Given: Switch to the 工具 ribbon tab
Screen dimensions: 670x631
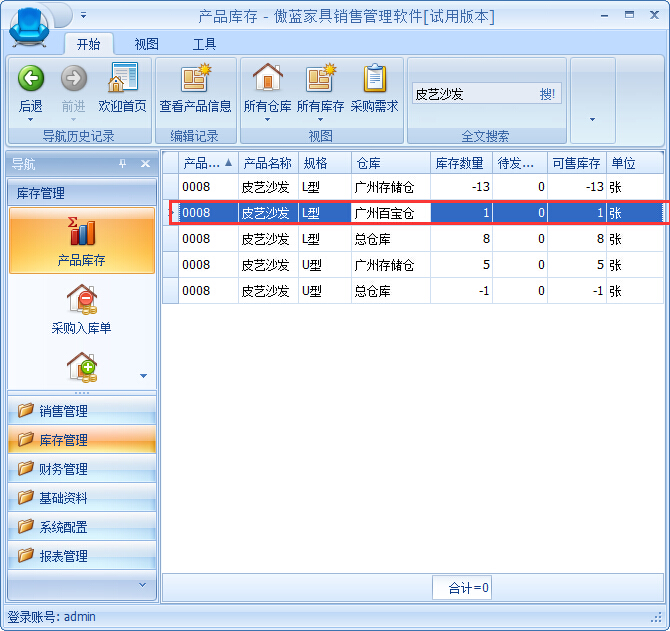Looking at the screenshot, I should (204, 44).
